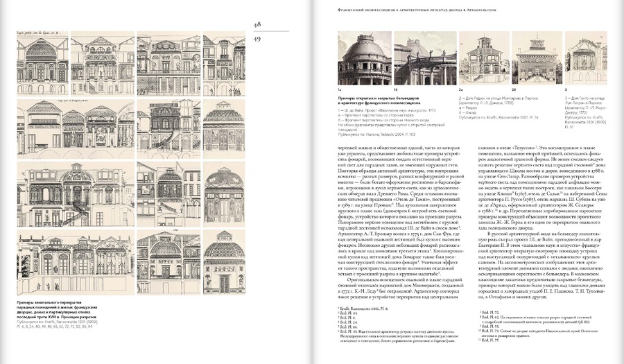Click page number 48
The width and height of the screenshot is (624, 364).
(x=257, y=24)
